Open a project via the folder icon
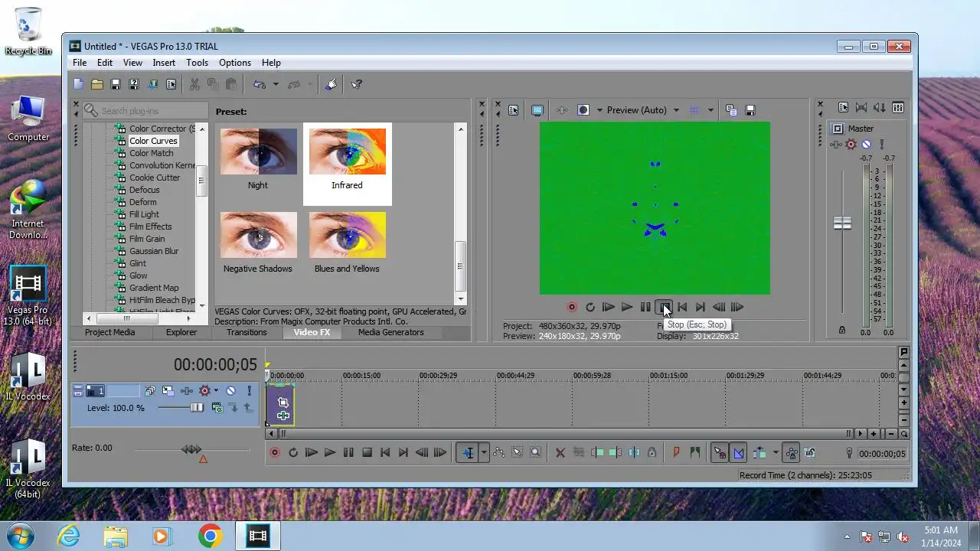 97,84
